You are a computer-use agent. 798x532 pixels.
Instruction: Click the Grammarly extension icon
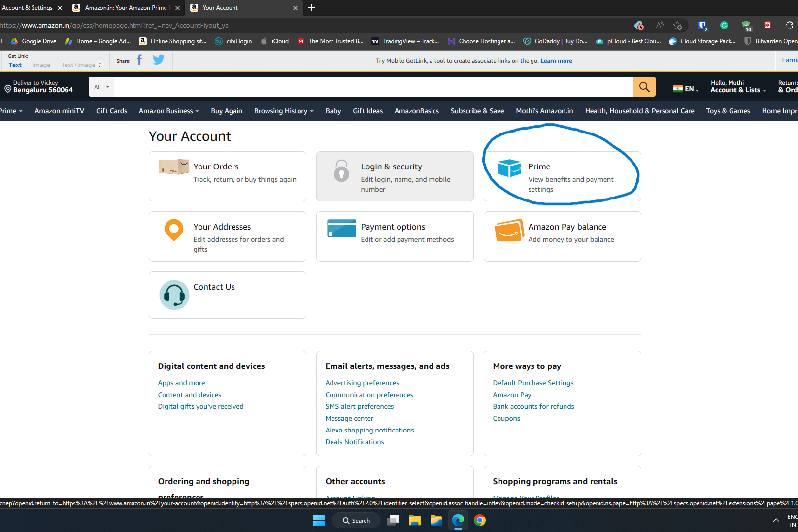click(724, 25)
